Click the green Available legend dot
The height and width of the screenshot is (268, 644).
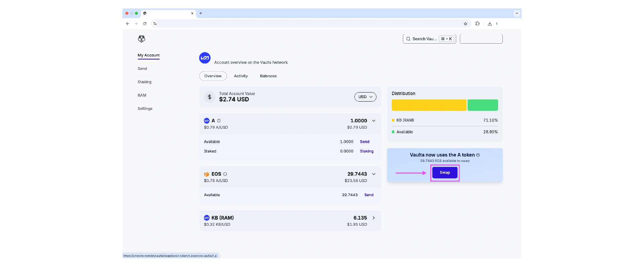[393, 132]
